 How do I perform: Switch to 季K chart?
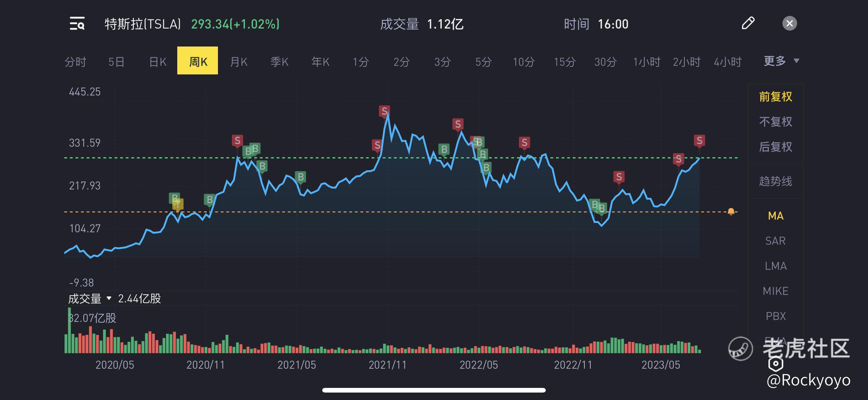279,62
